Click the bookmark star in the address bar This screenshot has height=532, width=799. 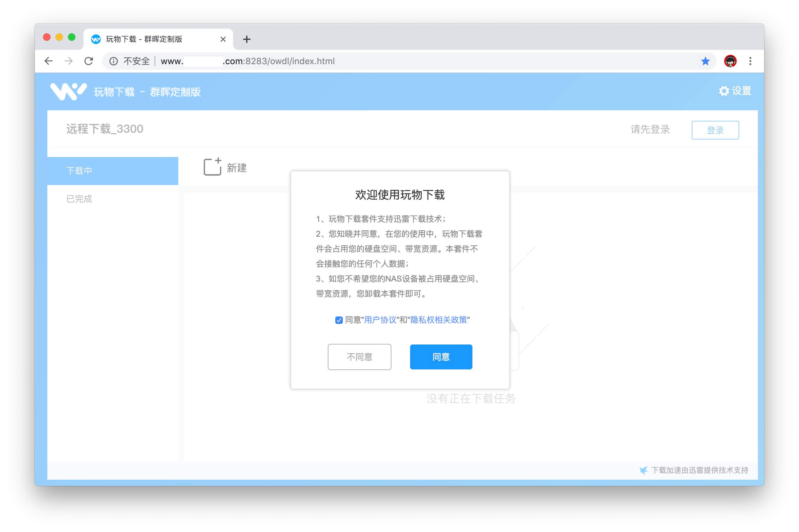[705, 61]
